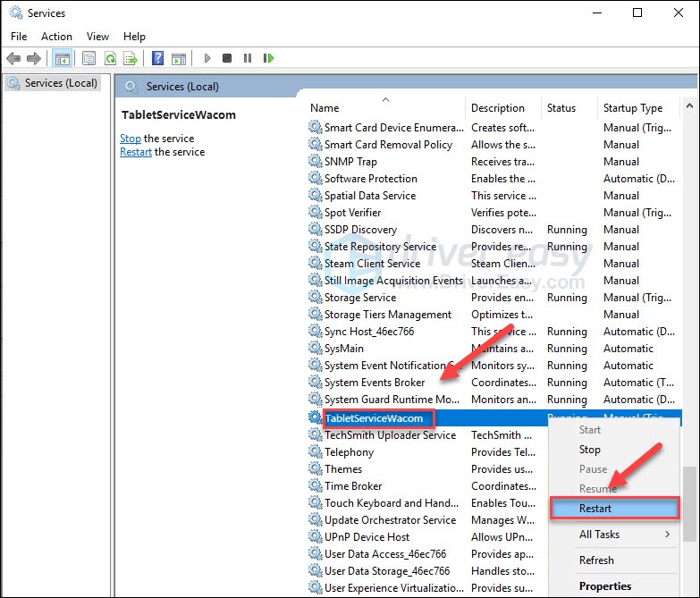Click the Start Service play icon
Screen dimensions: 700x598
[x=207, y=58]
